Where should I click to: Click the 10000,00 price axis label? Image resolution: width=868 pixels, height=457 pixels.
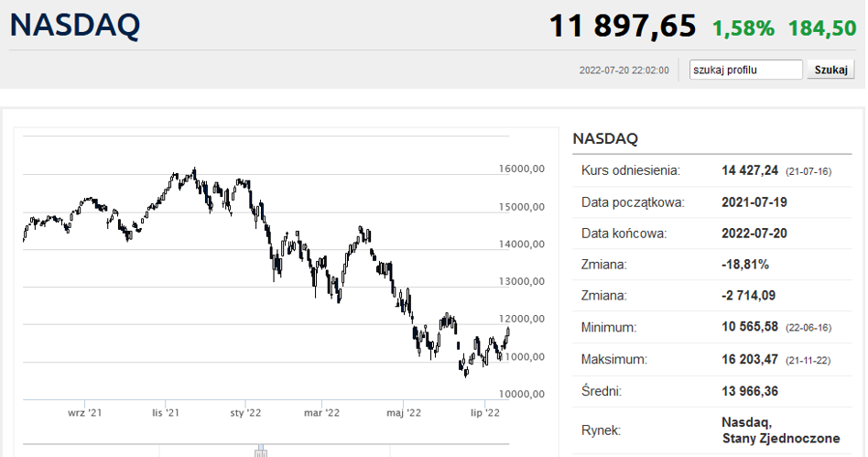click(522, 395)
